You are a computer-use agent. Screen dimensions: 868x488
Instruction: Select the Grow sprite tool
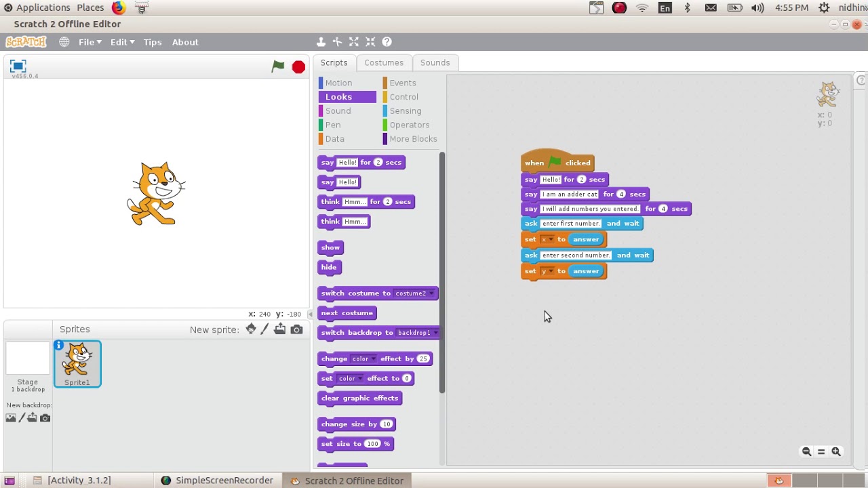(x=354, y=42)
